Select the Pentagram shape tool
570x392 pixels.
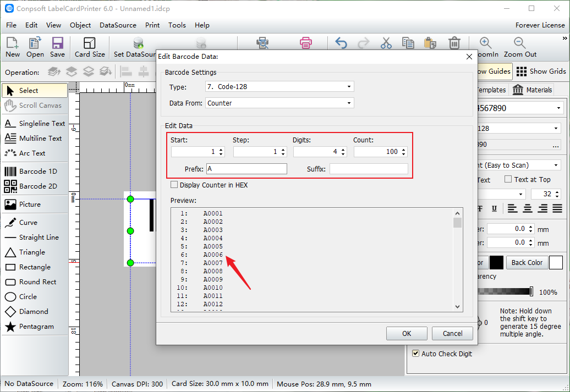(x=35, y=327)
